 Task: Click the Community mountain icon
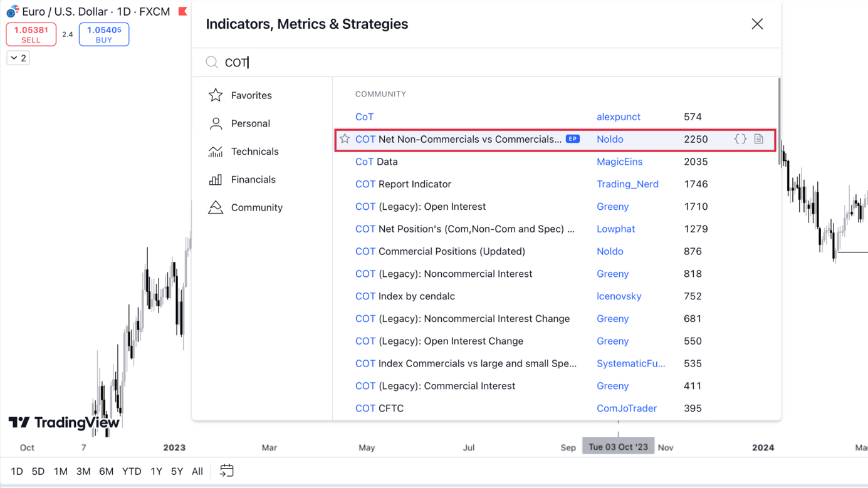(x=216, y=207)
